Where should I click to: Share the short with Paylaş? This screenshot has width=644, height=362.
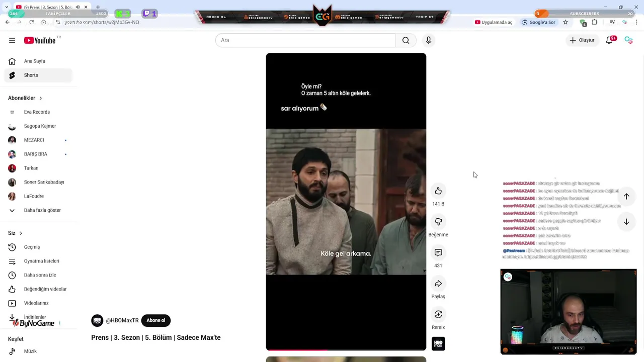(438, 284)
